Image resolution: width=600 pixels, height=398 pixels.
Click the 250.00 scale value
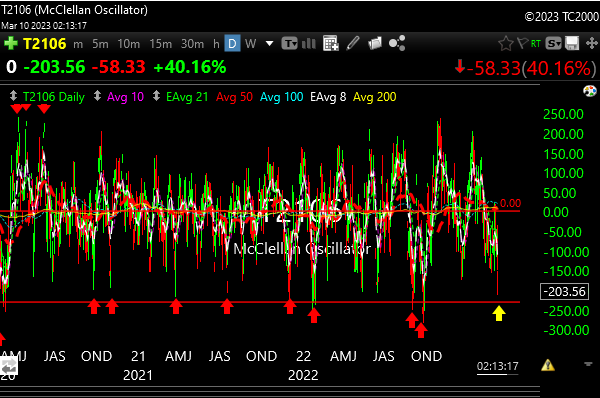click(563, 114)
